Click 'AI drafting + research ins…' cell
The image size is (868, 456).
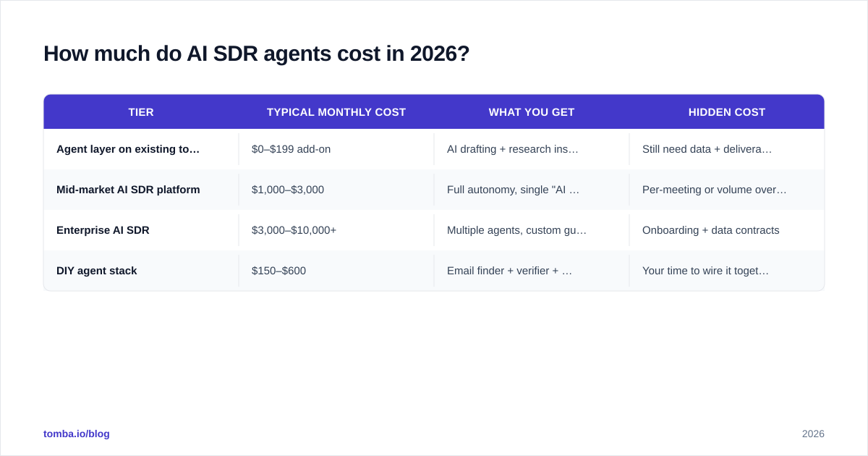(x=532, y=149)
